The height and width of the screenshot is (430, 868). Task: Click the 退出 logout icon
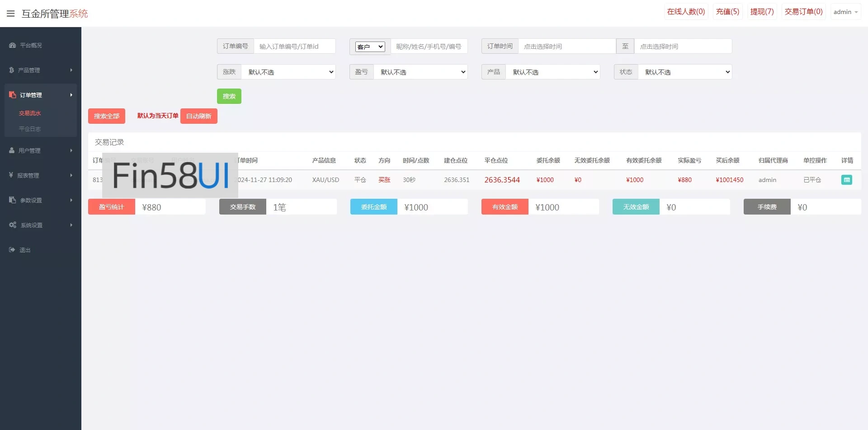12,250
